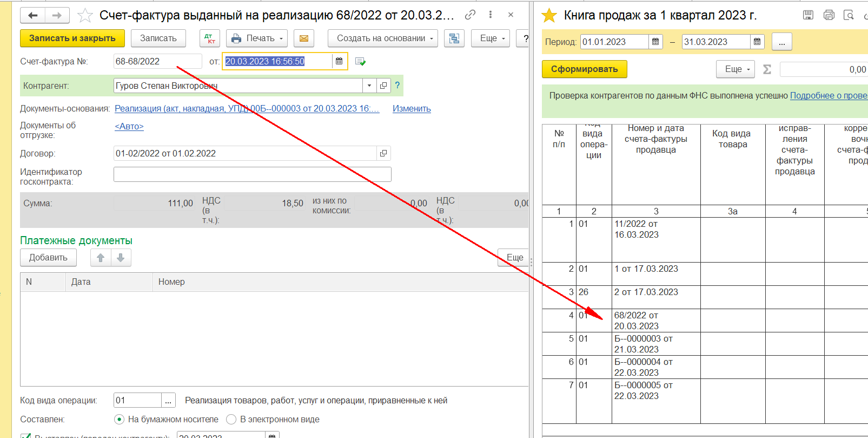Screen dimensions: 868x438
Task: Select На бумажном носителе radio button
Action: click(120, 420)
